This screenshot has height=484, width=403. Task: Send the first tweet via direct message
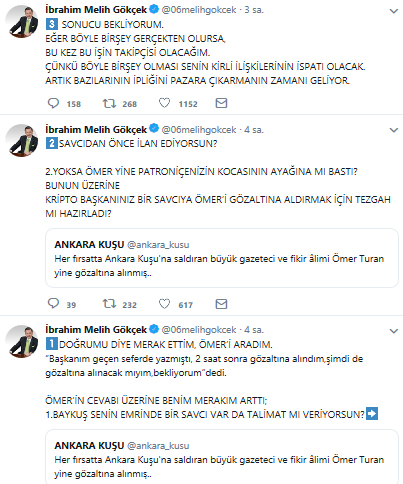click(x=221, y=103)
